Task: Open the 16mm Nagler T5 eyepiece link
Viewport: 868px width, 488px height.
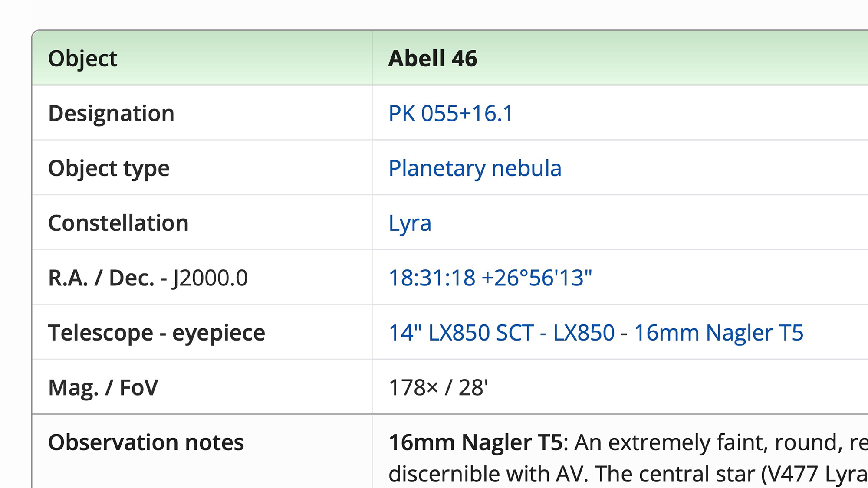Action: pos(719,333)
